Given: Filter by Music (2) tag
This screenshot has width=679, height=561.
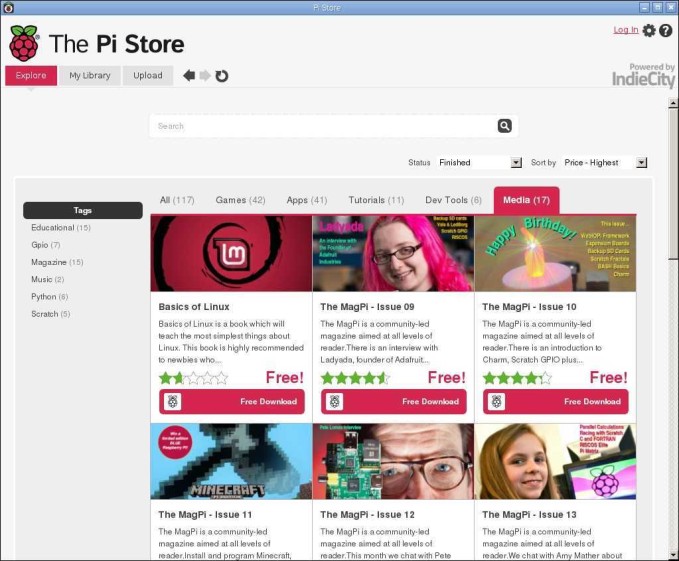Looking at the screenshot, I should (x=48, y=279).
